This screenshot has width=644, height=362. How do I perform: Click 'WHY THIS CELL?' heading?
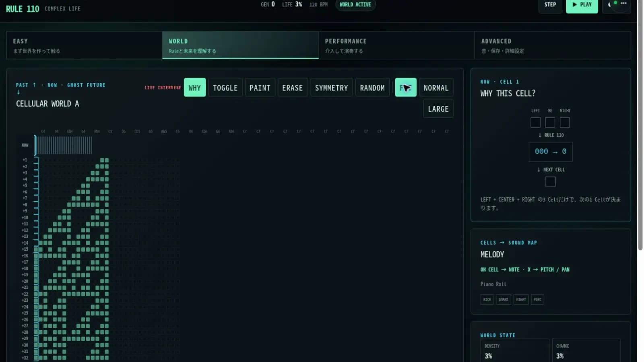(x=508, y=93)
